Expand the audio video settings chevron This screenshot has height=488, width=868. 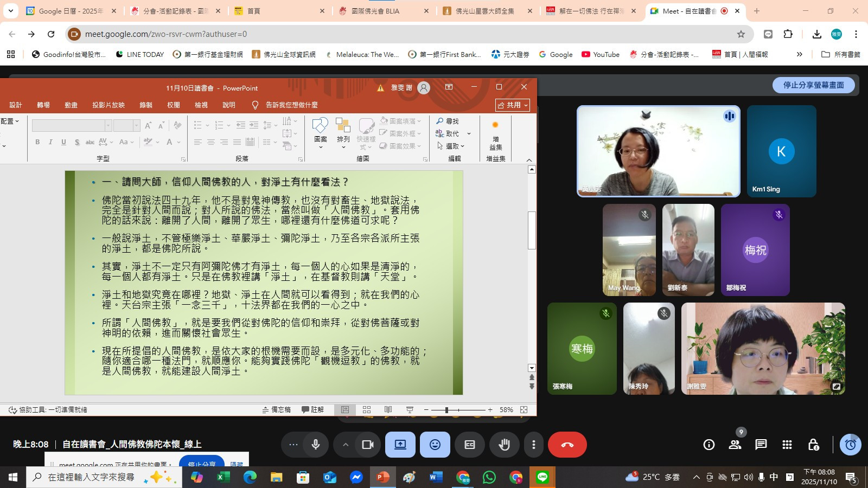point(345,445)
